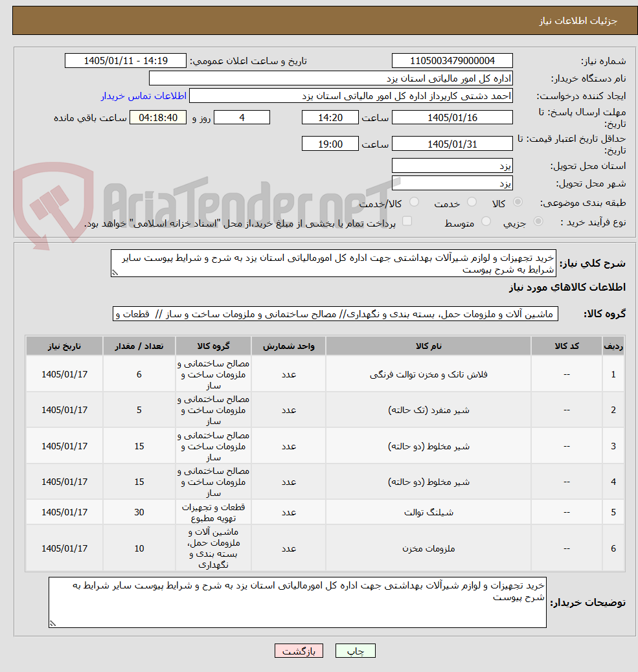Click the goods group قطعات و تجهیزات تهویه مطبوع
Image resolution: width=638 pixels, height=672 pixels.
pos(213,512)
